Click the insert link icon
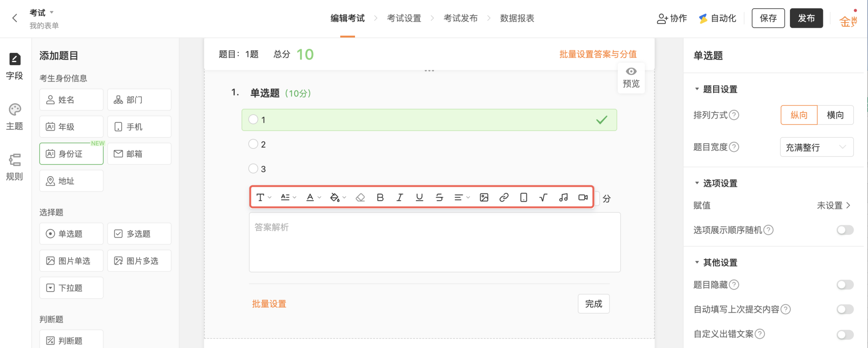This screenshot has width=868, height=348. pos(504,197)
